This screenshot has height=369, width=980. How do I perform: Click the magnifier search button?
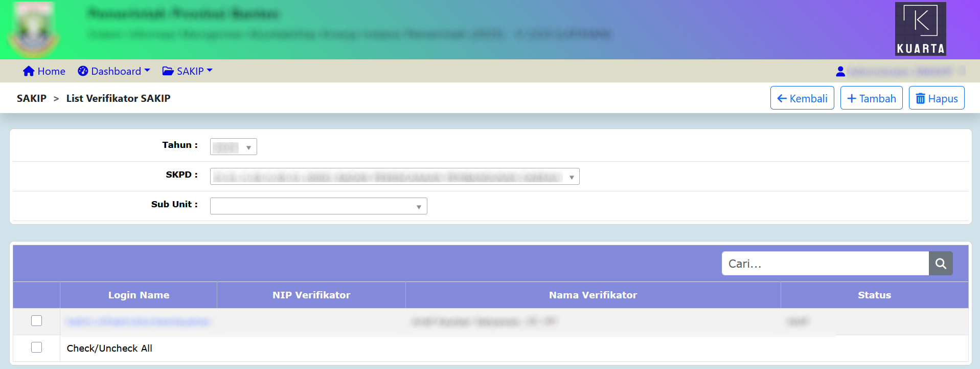click(x=941, y=264)
